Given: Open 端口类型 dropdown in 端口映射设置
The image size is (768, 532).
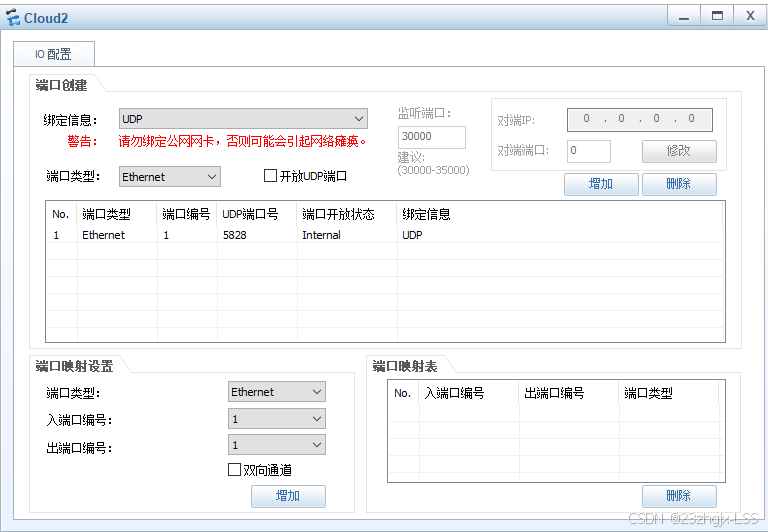Looking at the screenshot, I should (277, 392).
